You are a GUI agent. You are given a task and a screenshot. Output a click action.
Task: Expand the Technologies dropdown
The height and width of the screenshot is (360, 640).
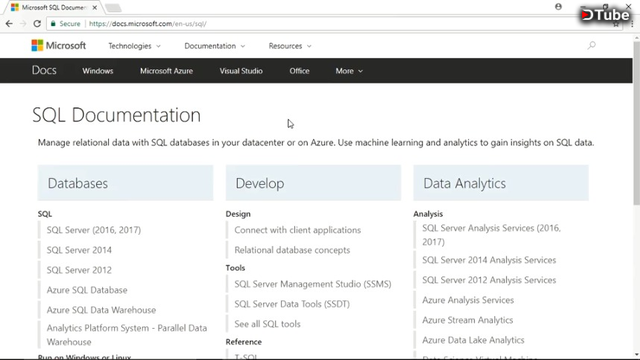[x=134, y=46]
